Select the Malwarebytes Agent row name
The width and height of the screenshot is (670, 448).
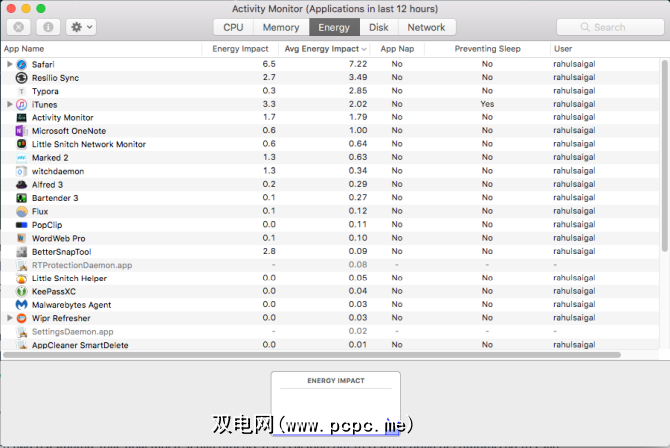(71, 305)
